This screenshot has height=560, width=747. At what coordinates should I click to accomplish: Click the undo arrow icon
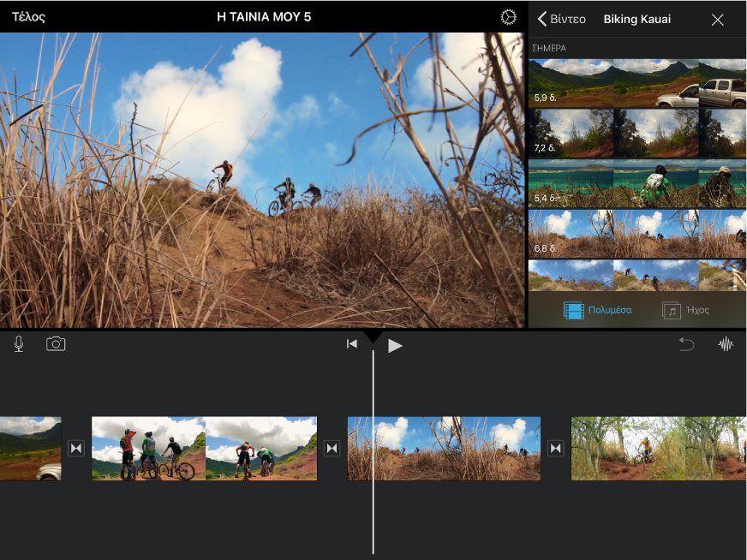pos(686,344)
